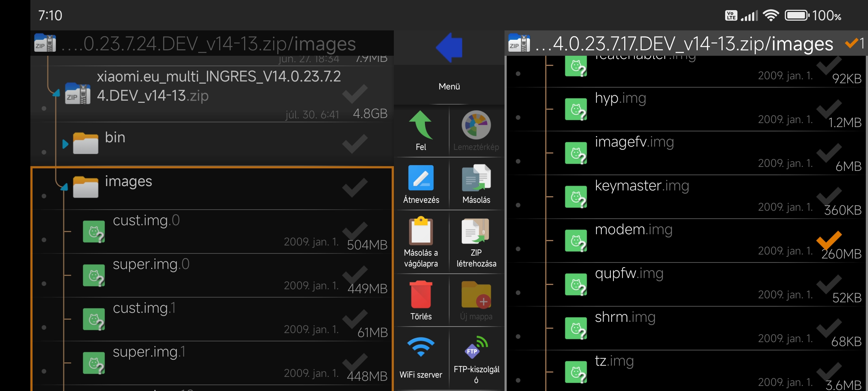Collapse the images folder tree arrow
The height and width of the screenshot is (391, 868).
pos(64,187)
